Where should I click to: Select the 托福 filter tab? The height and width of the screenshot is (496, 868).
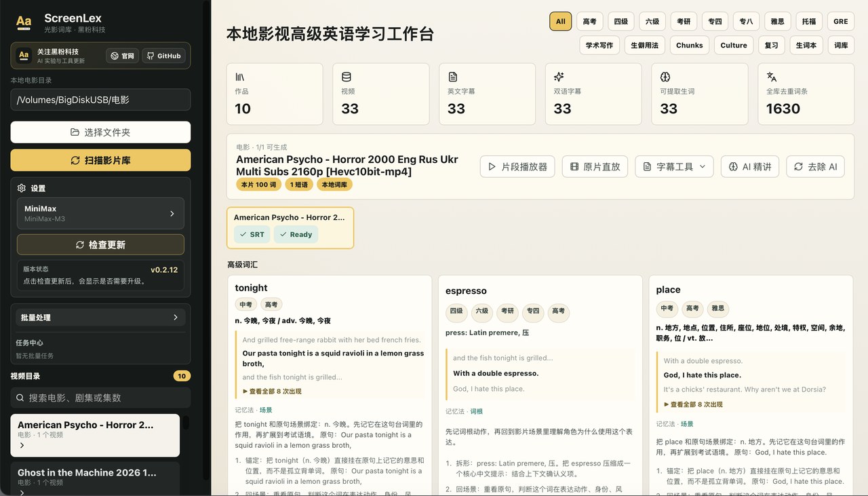[x=809, y=21]
